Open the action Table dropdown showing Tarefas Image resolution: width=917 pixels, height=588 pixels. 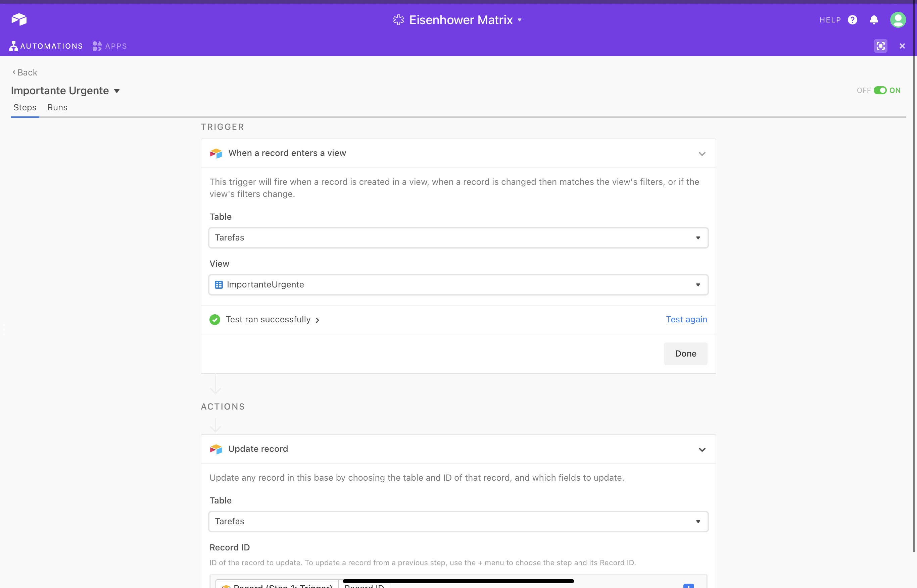click(458, 522)
